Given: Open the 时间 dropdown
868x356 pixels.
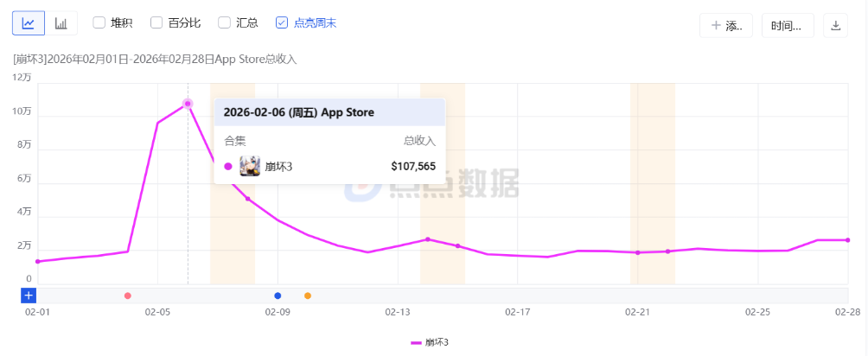Looking at the screenshot, I should pyautogui.click(x=787, y=25).
